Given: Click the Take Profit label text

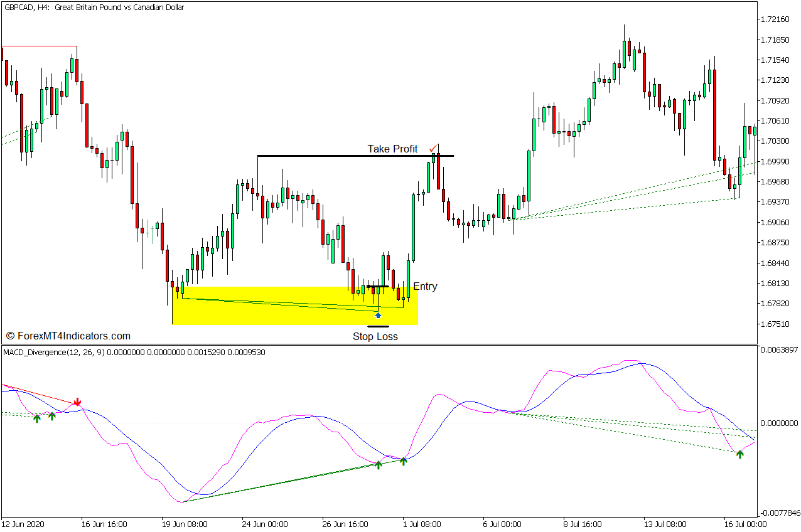Looking at the screenshot, I should [392, 149].
